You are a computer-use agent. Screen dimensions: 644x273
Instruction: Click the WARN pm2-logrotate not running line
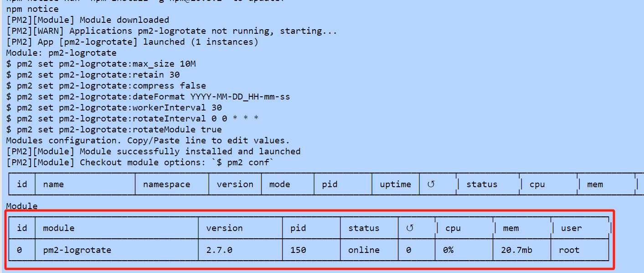tap(172, 31)
